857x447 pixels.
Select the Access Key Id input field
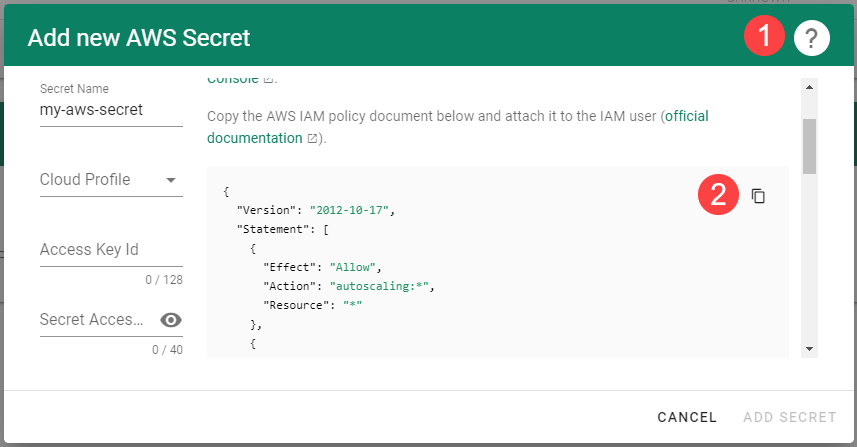(x=110, y=250)
